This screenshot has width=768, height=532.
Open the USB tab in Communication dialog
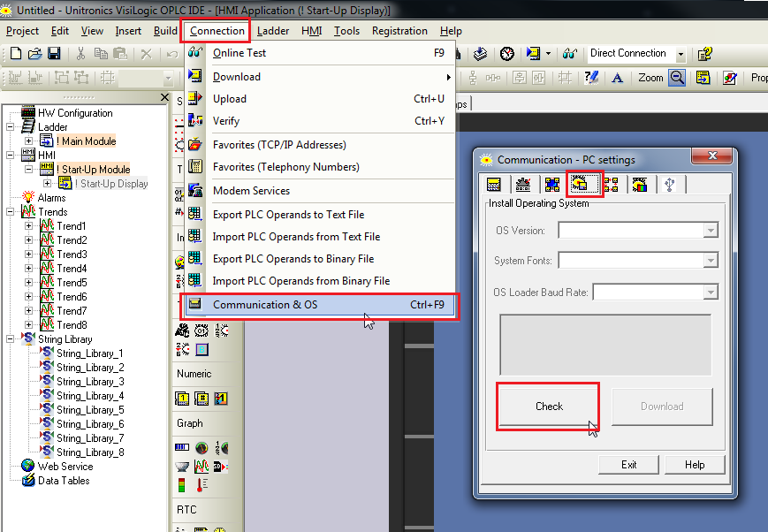click(670, 184)
